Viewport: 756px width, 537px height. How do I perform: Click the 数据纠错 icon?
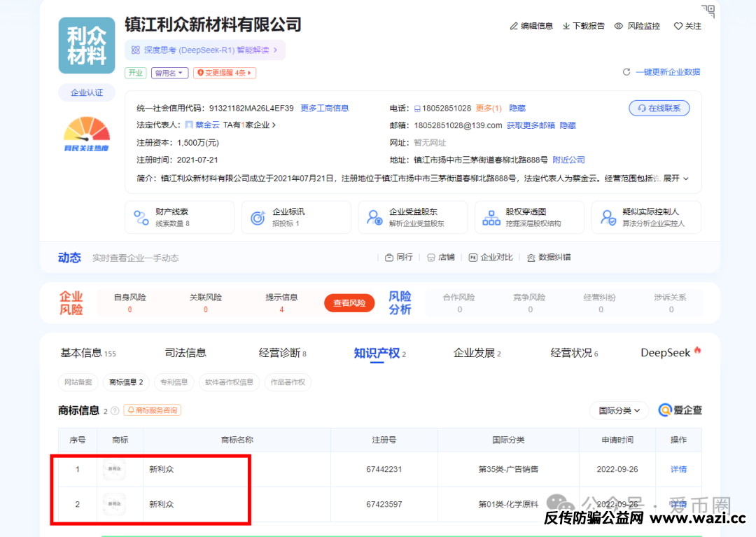point(531,258)
